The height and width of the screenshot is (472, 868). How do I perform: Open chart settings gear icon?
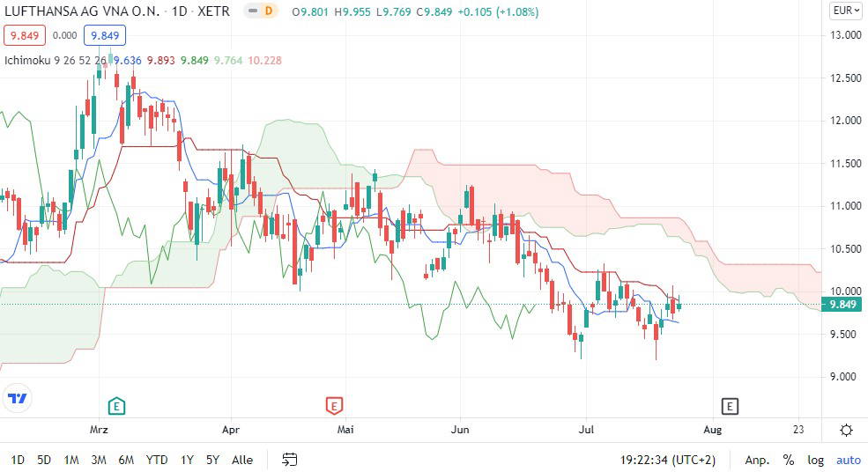tap(846, 430)
